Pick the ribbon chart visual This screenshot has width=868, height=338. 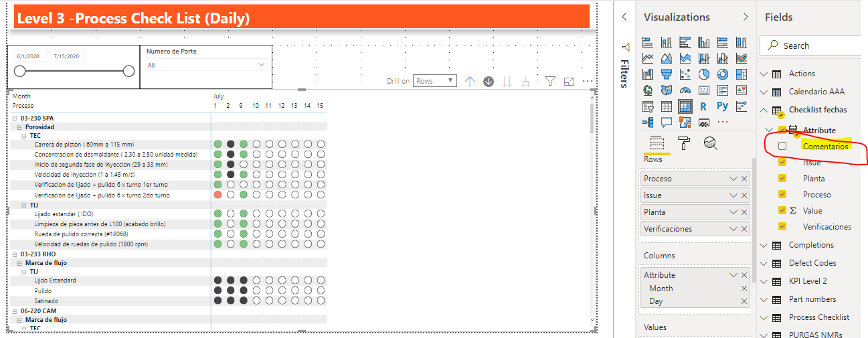point(742,58)
